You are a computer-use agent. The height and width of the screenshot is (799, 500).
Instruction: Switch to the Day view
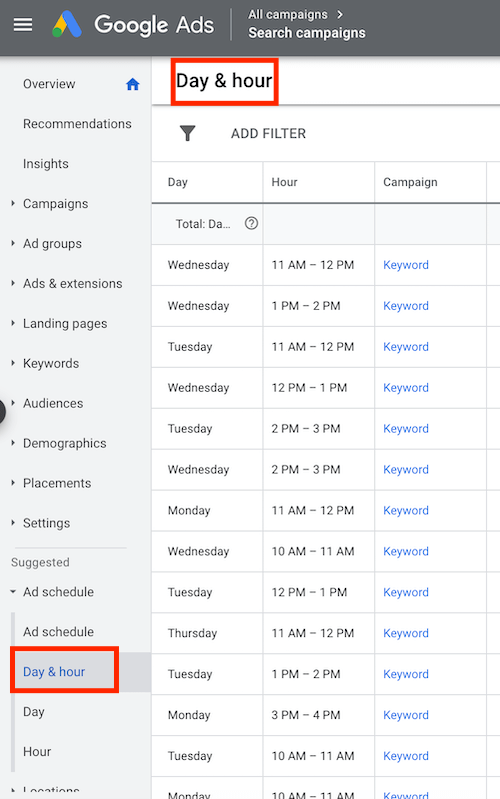tap(34, 711)
